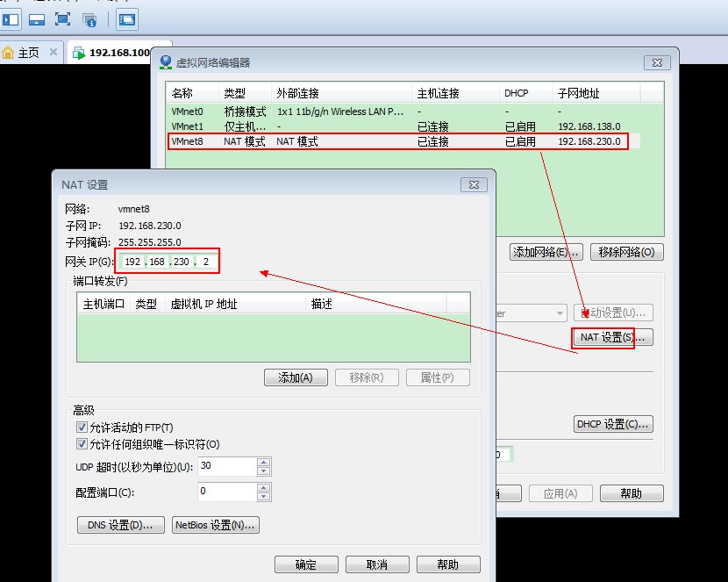Click third octet 230 of gateway IP

[181, 262]
